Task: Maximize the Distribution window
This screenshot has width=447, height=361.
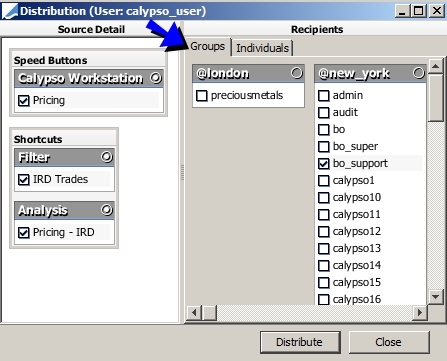Action: coord(419,11)
